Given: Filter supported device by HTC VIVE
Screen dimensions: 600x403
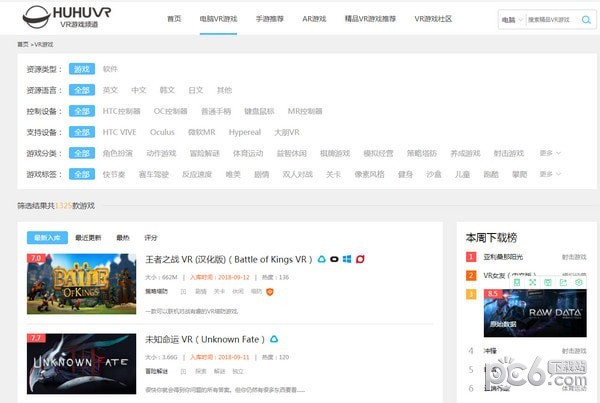Looking at the screenshot, I should pyautogui.click(x=119, y=132).
